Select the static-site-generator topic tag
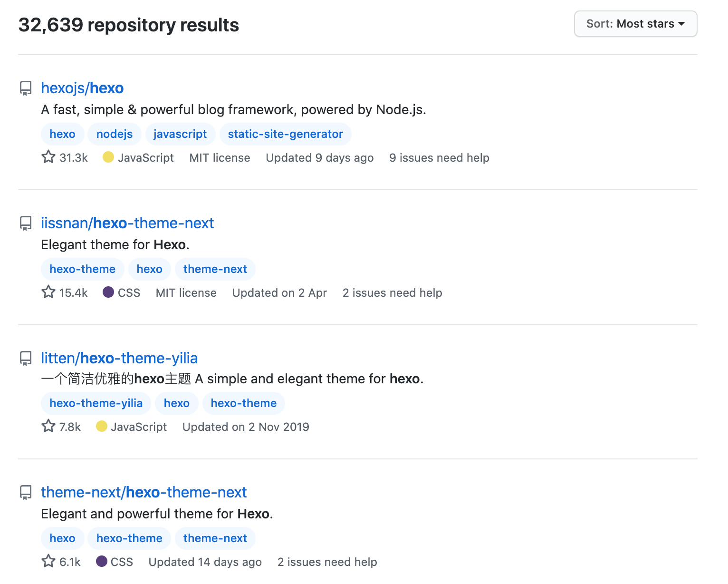Screen dimensions: 728x584 (285, 134)
